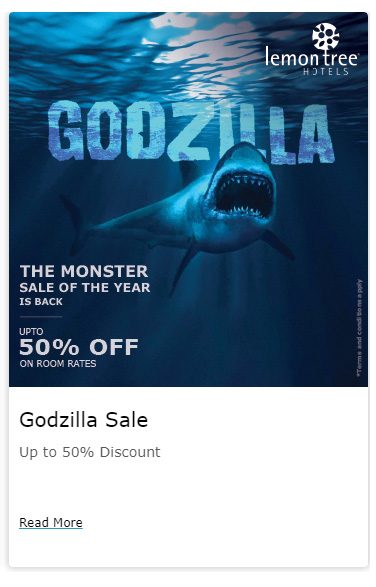376x587 pixels.
Task: Click the SALE OF THE YEAR line
Action: tap(85, 288)
